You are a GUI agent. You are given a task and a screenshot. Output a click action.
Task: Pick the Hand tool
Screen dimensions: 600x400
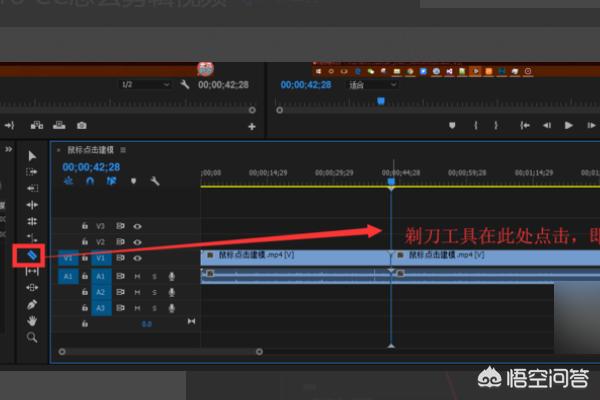(x=32, y=321)
